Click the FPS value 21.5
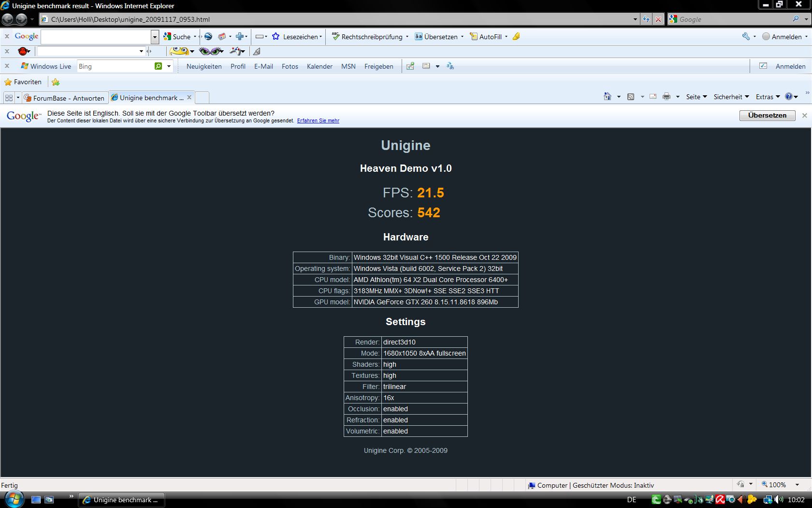The height and width of the screenshot is (508, 812). pos(431,193)
